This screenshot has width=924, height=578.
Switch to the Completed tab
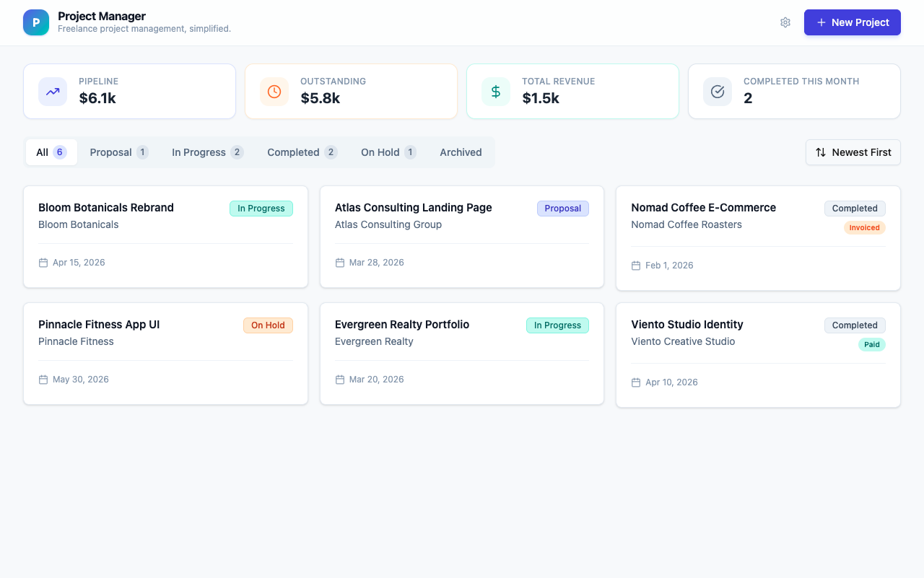point(302,152)
